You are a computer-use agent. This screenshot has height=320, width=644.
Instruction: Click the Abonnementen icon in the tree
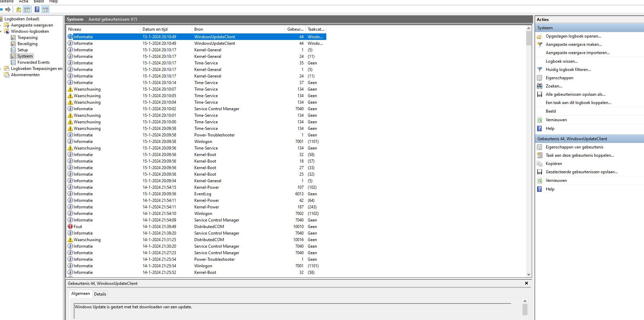[x=7, y=75]
